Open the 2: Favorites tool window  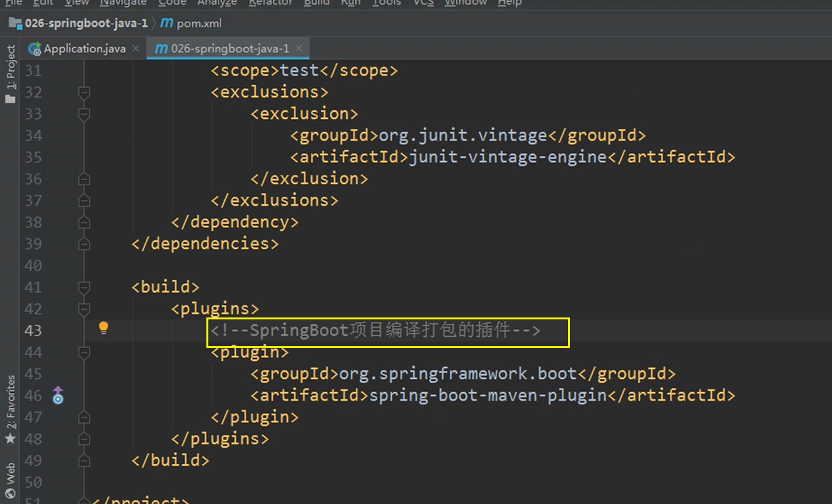(x=10, y=410)
